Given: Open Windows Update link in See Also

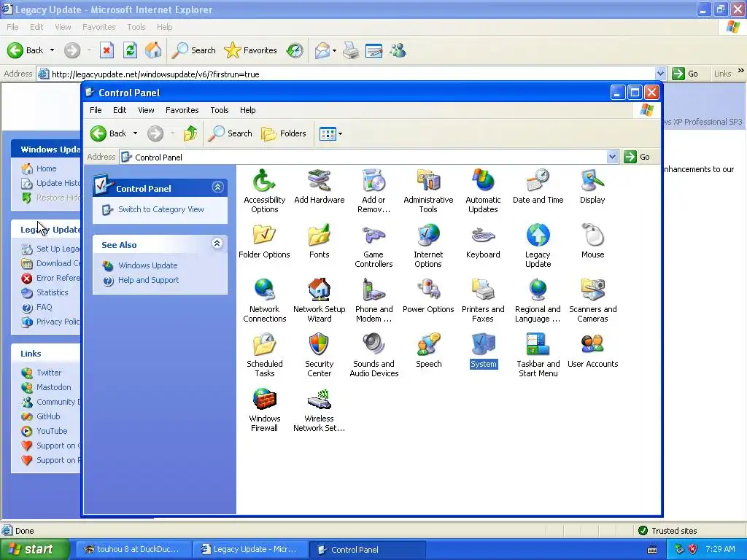Looking at the screenshot, I should pyautogui.click(x=147, y=265).
